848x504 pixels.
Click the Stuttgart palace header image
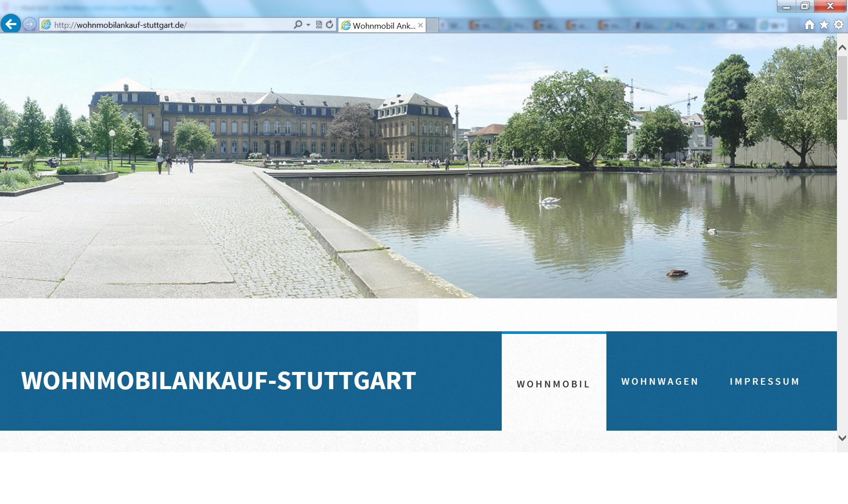pos(418,166)
